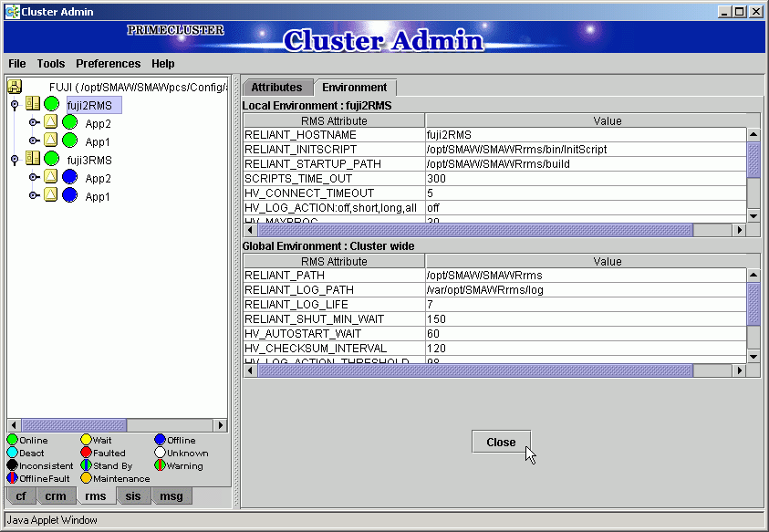
Task: Click Local Environment table scroll-down arrow
Action: (753, 216)
